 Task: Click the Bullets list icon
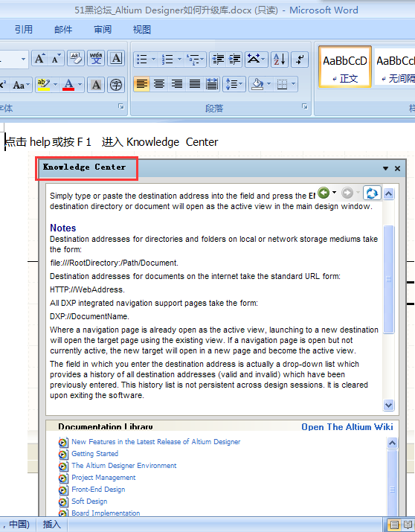tap(142, 60)
